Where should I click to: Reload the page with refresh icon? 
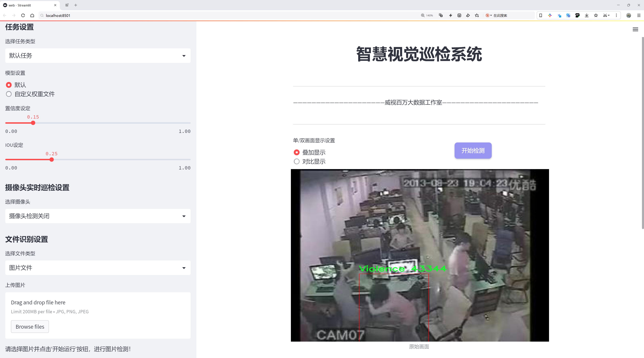[23, 16]
